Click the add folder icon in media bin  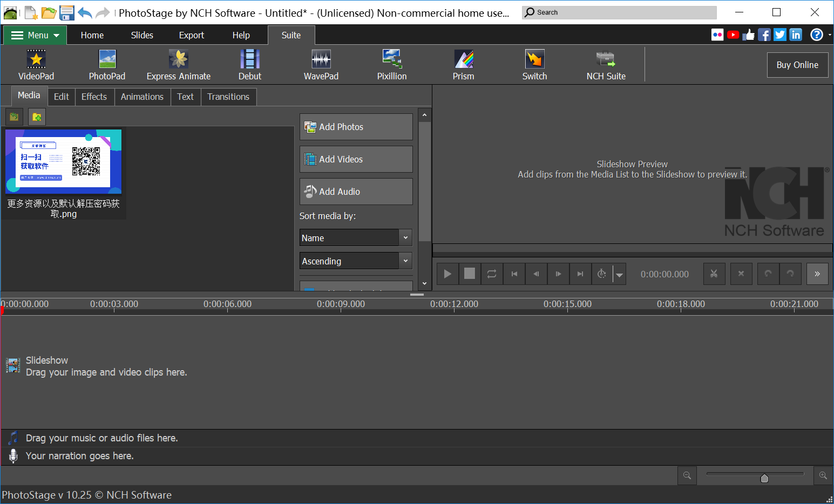click(37, 117)
